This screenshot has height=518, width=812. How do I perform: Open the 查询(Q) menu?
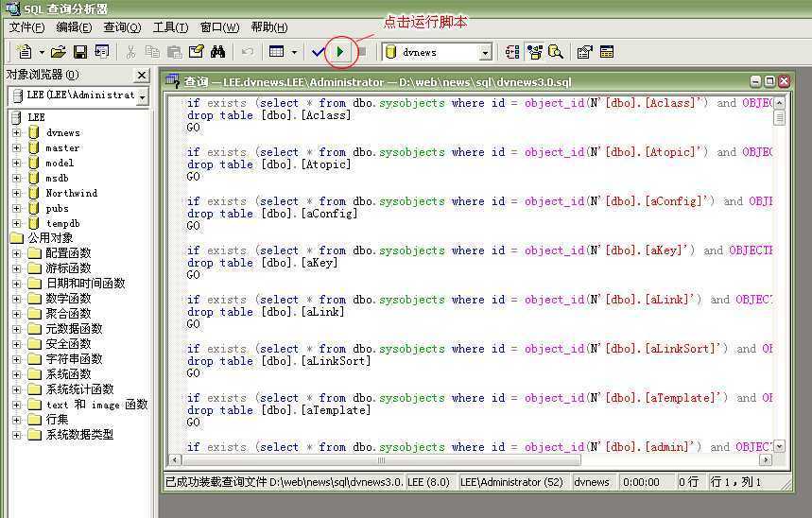pos(122,27)
